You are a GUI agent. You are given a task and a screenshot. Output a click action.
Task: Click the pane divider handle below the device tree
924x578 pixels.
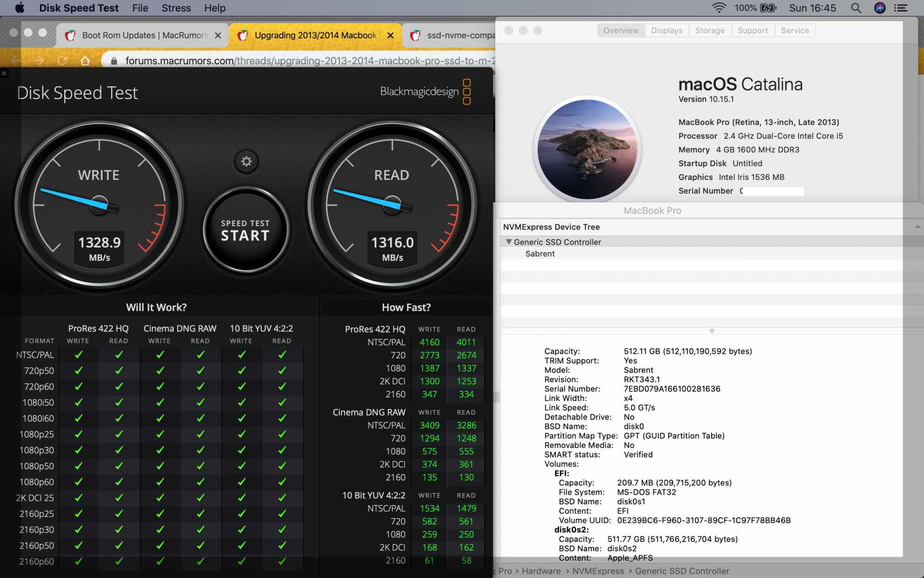pos(712,331)
